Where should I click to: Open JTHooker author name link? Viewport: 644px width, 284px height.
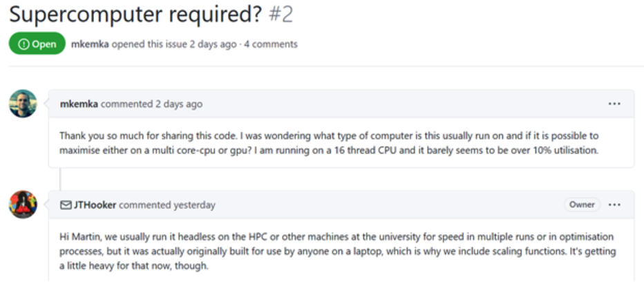tap(97, 205)
